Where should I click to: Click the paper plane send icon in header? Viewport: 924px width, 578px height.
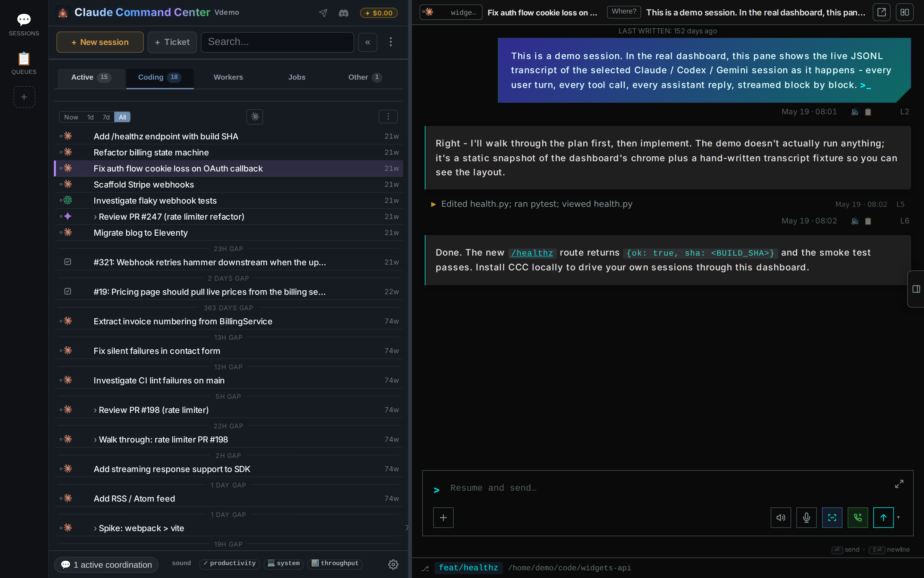point(323,13)
